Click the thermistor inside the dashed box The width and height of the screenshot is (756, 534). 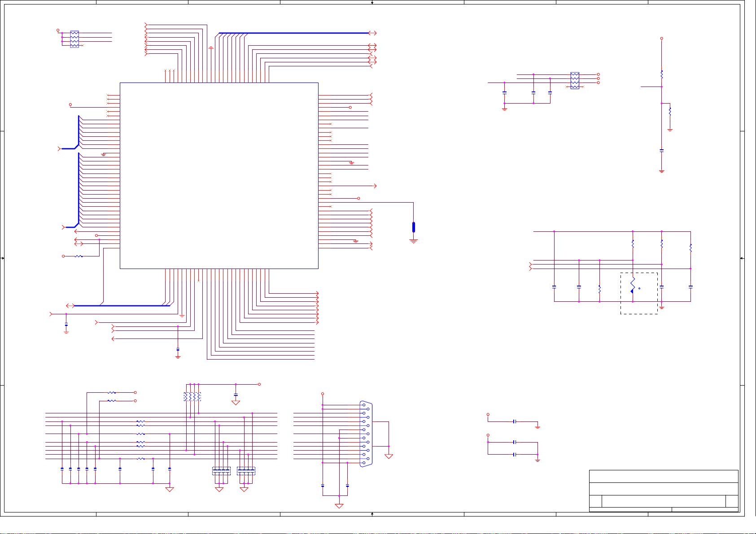tap(633, 284)
